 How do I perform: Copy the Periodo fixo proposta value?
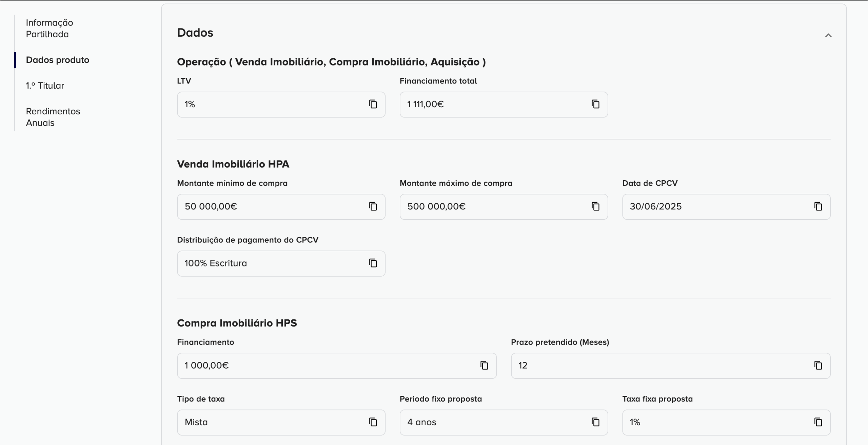point(595,422)
